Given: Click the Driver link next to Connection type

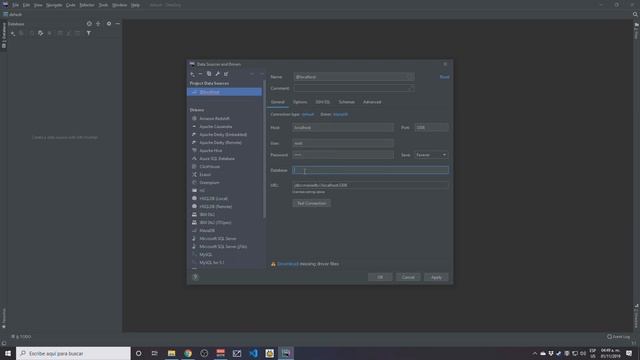Looking at the screenshot, I should tap(340, 114).
